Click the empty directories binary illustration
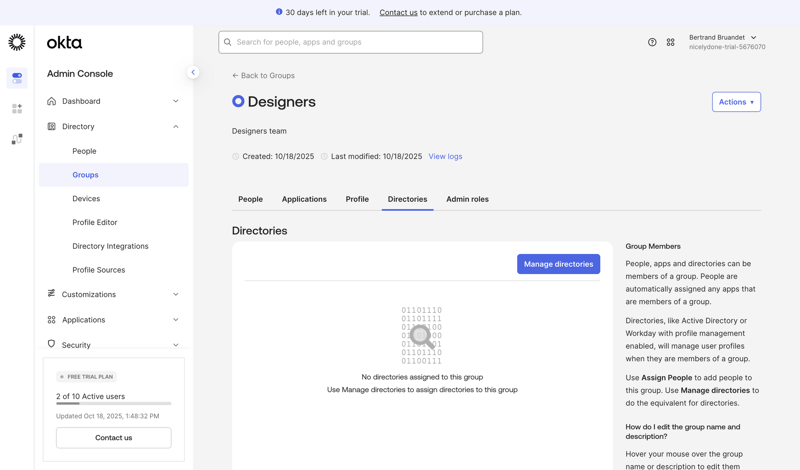 click(421, 335)
